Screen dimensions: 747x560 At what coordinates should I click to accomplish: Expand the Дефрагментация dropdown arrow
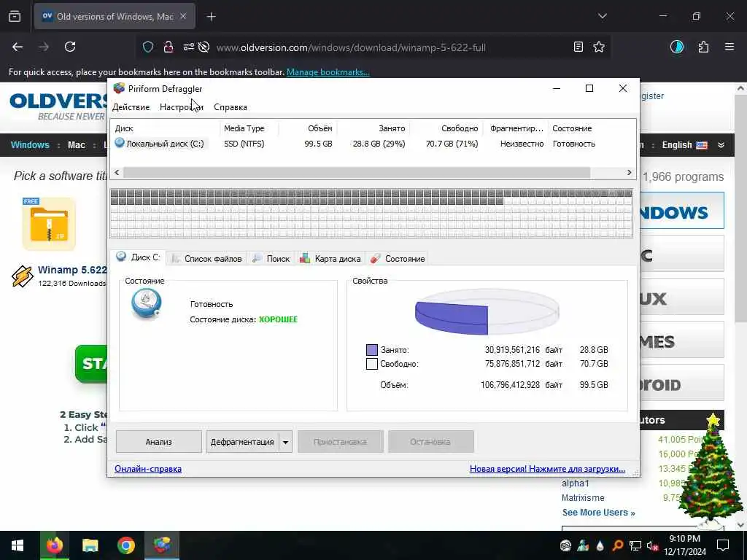tap(285, 442)
